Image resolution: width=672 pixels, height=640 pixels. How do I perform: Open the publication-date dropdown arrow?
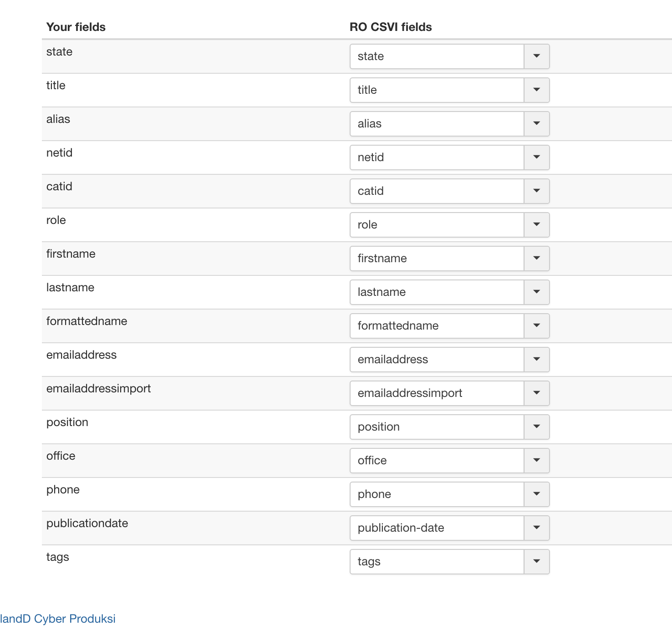pos(536,528)
